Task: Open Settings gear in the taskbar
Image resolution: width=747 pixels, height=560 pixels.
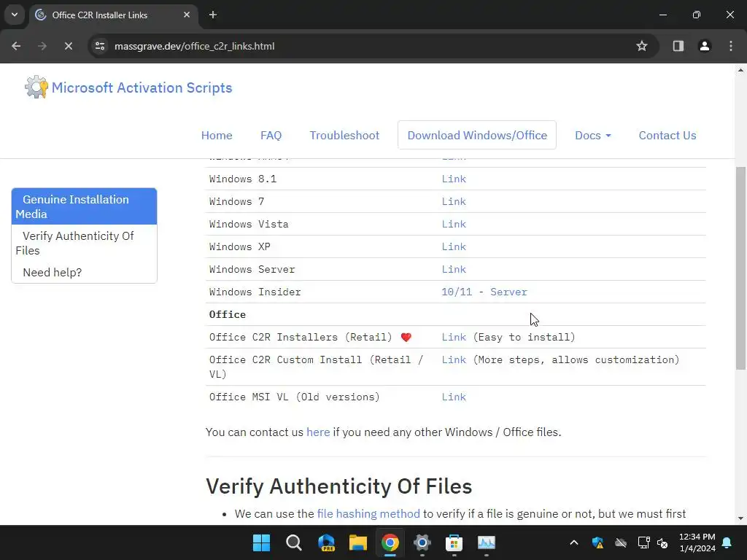Action: point(422,542)
